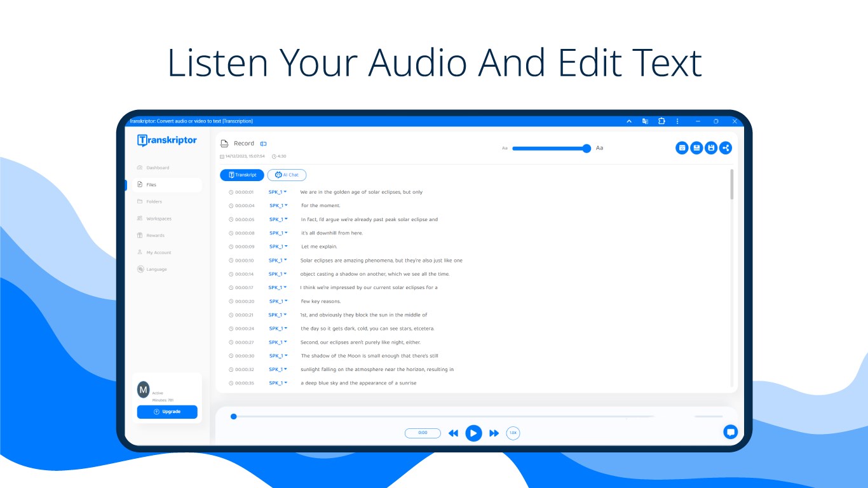The width and height of the screenshot is (868, 488).
Task: Click the document icon before Record title
Action: (x=224, y=144)
